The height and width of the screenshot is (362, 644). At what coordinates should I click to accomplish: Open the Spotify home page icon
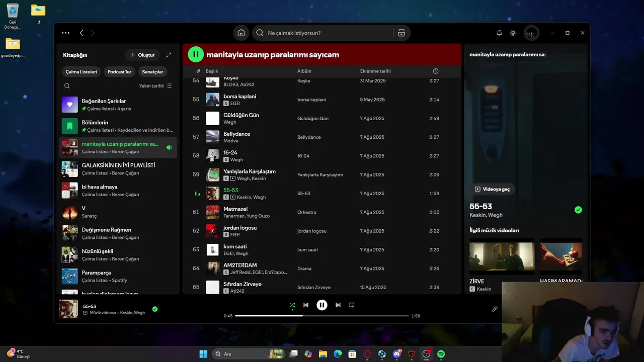[241, 33]
